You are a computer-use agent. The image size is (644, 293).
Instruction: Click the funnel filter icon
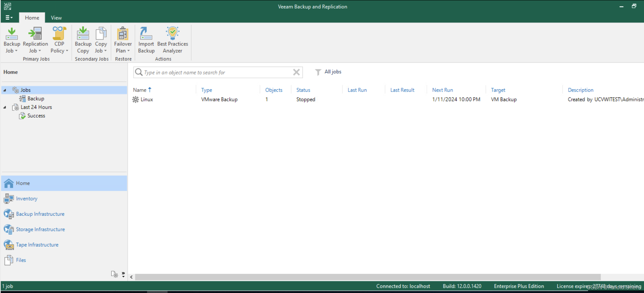[318, 72]
